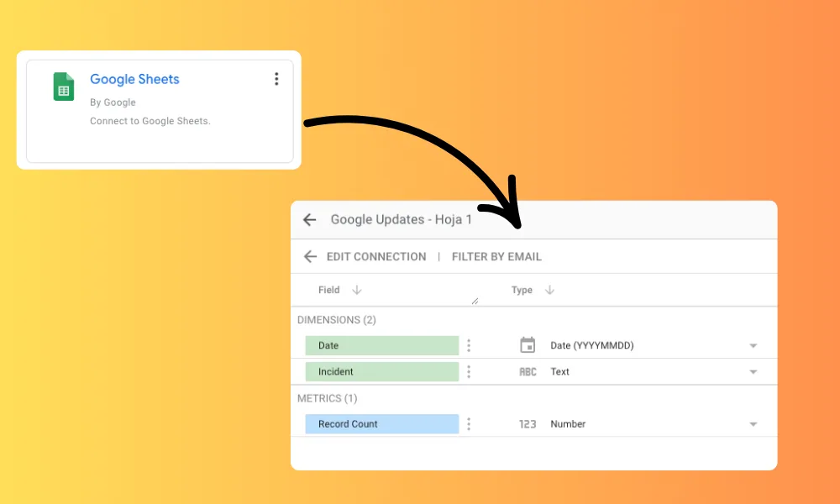Click the ABC text type icon
Image resolution: width=840 pixels, height=504 pixels.
click(528, 371)
